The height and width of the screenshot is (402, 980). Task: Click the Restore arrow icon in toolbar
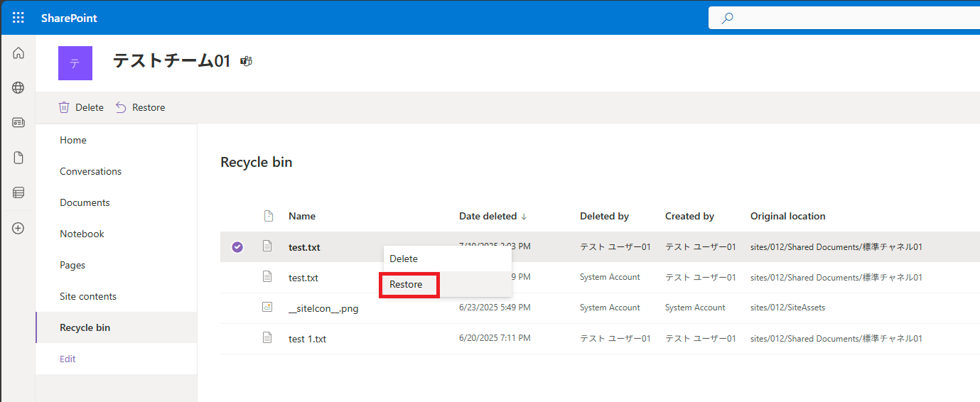(121, 107)
